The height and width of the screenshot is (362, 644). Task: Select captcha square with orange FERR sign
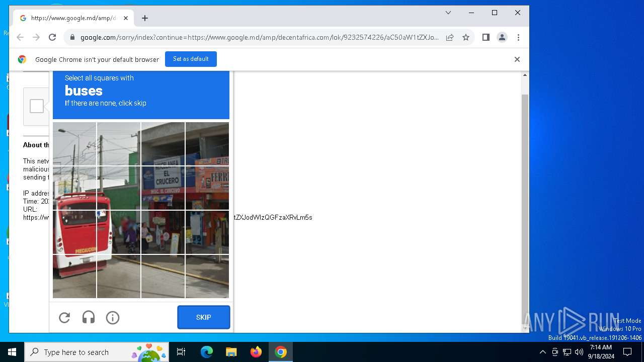point(207,188)
